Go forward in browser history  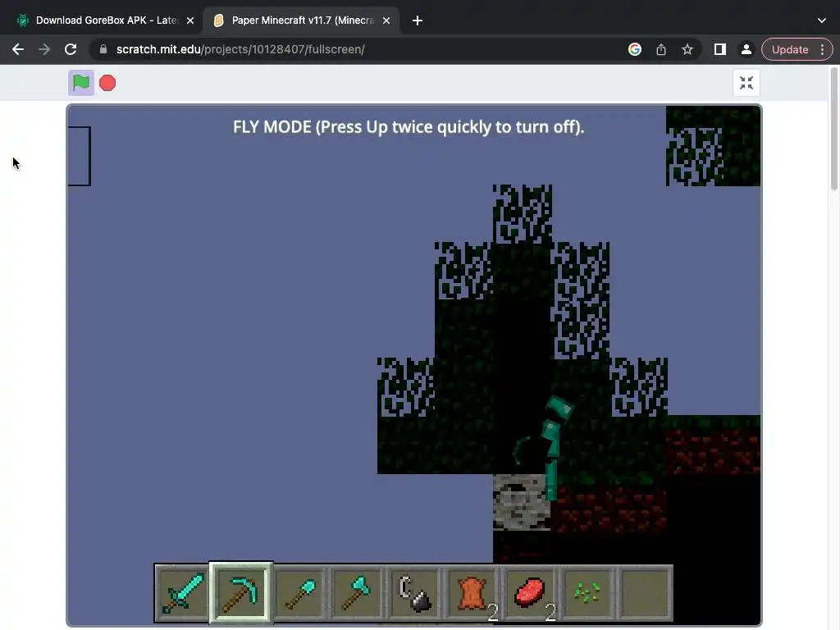pyautogui.click(x=44, y=49)
